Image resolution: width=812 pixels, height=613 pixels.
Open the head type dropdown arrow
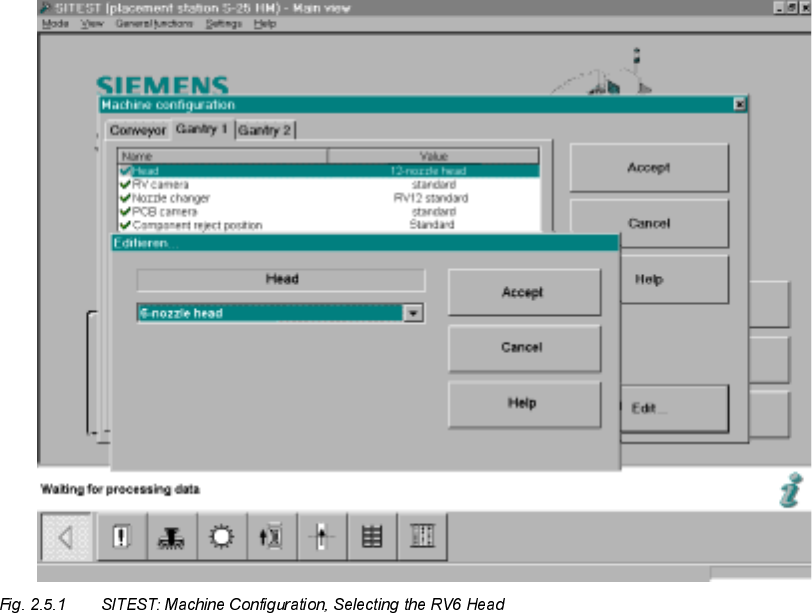click(413, 313)
